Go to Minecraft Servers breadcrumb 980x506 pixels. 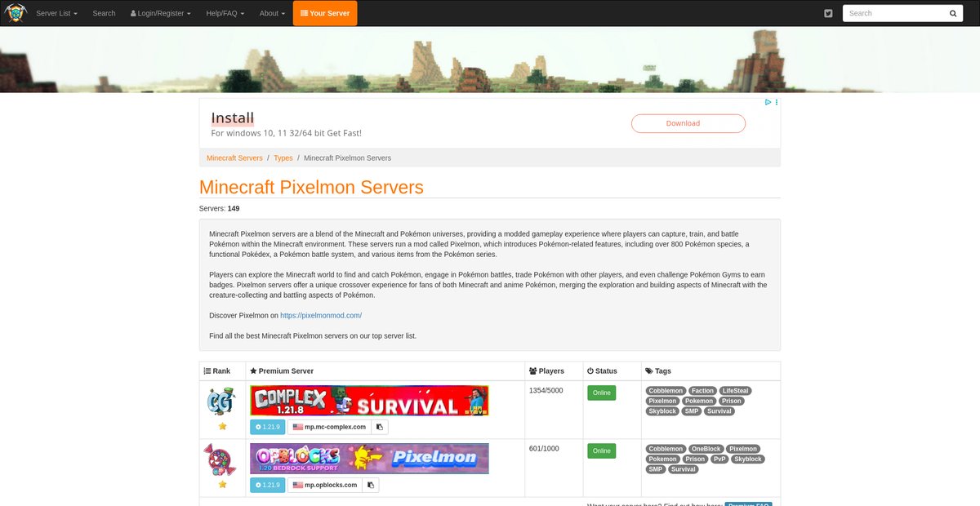click(x=234, y=158)
